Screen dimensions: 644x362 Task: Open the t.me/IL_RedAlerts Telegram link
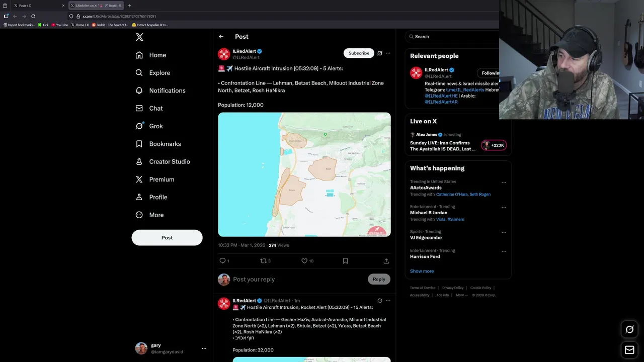click(465, 90)
